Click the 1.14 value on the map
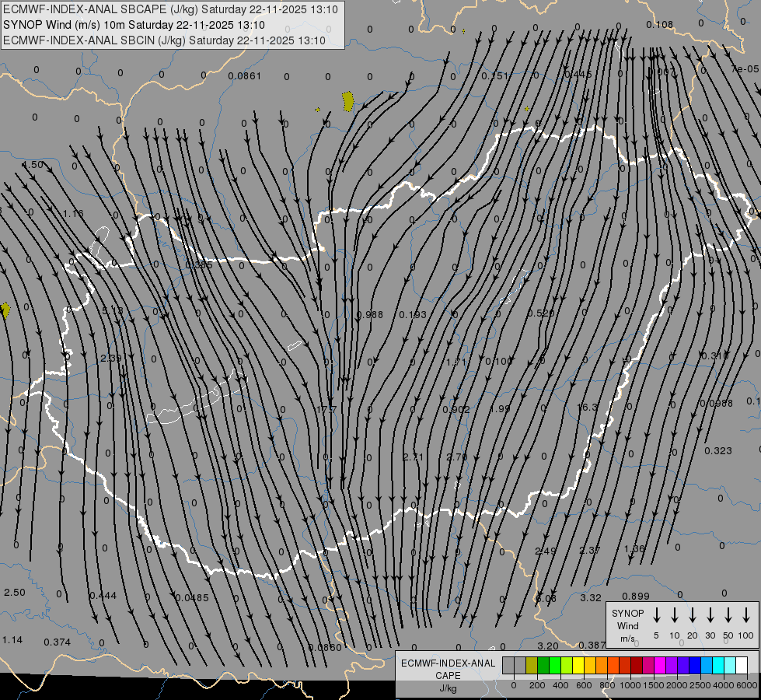Viewport: 761px width, 700px height. click(12, 640)
